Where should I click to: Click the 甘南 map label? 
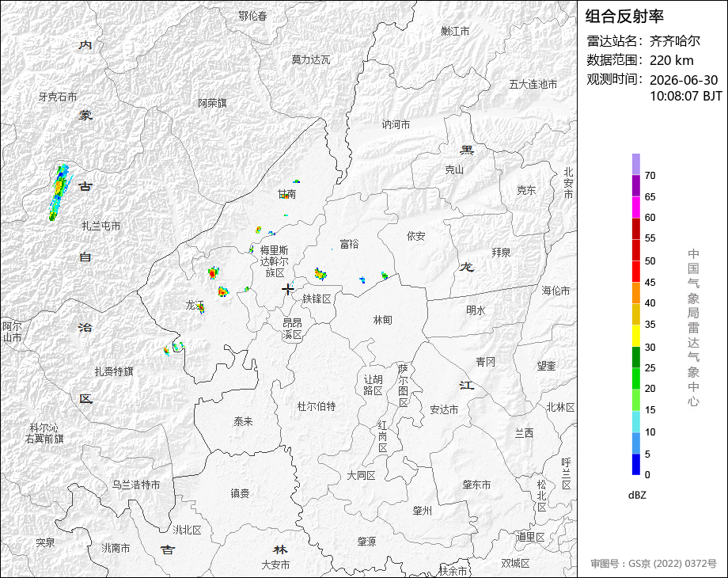(x=287, y=194)
